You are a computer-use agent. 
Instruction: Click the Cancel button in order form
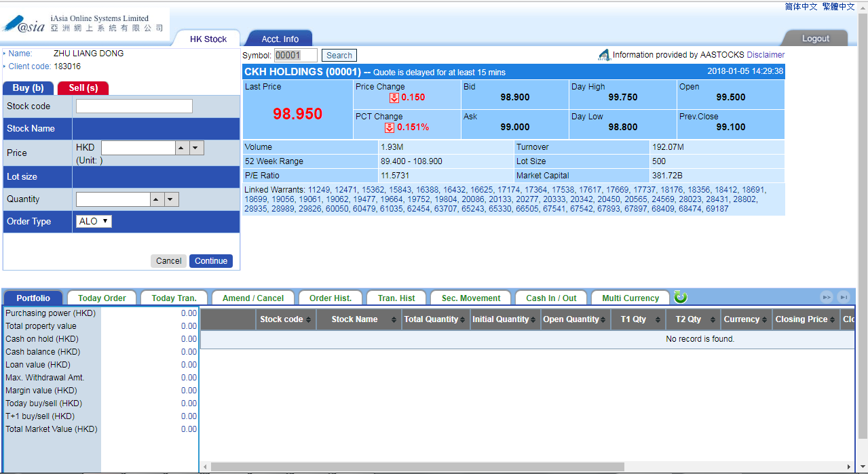coord(168,261)
